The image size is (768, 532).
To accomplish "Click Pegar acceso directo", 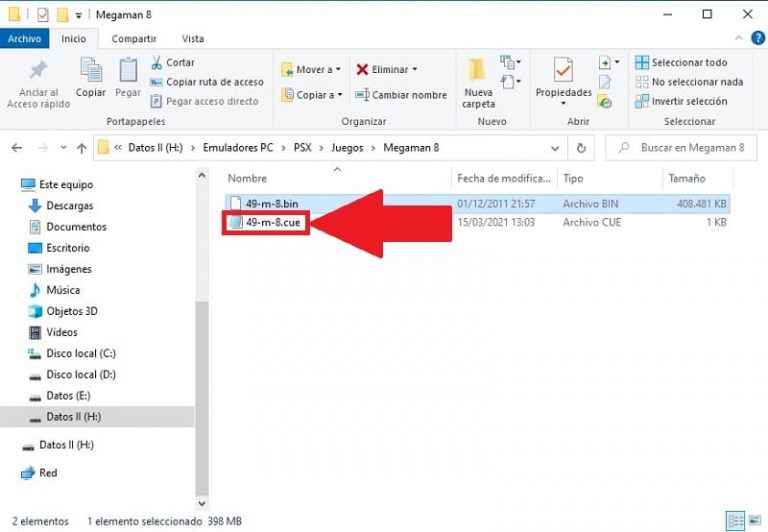I will pos(204,101).
